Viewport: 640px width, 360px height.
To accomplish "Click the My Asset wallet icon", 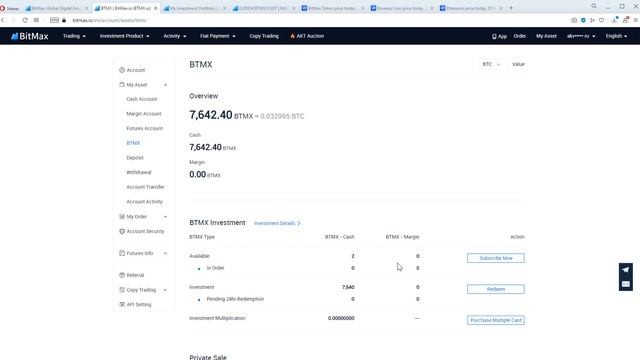I will [x=122, y=84].
